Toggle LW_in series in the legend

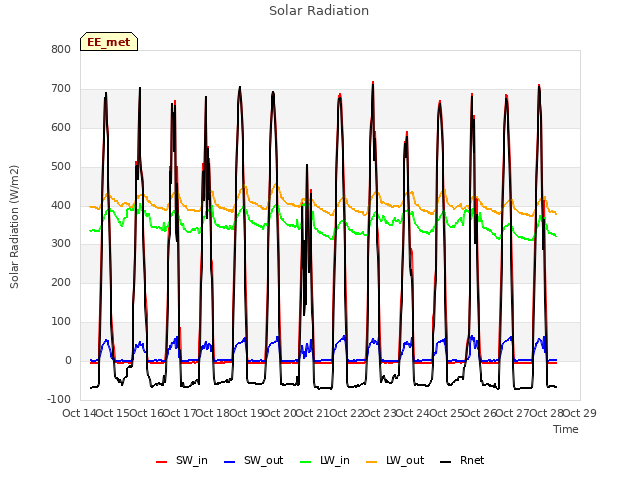[325, 460]
